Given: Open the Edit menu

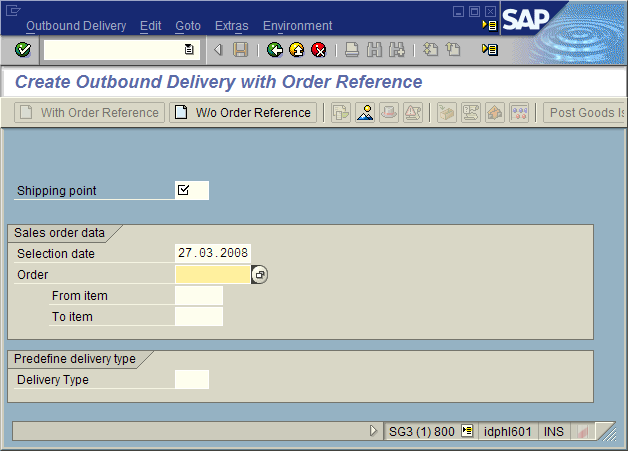Looking at the screenshot, I should [x=151, y=26].
